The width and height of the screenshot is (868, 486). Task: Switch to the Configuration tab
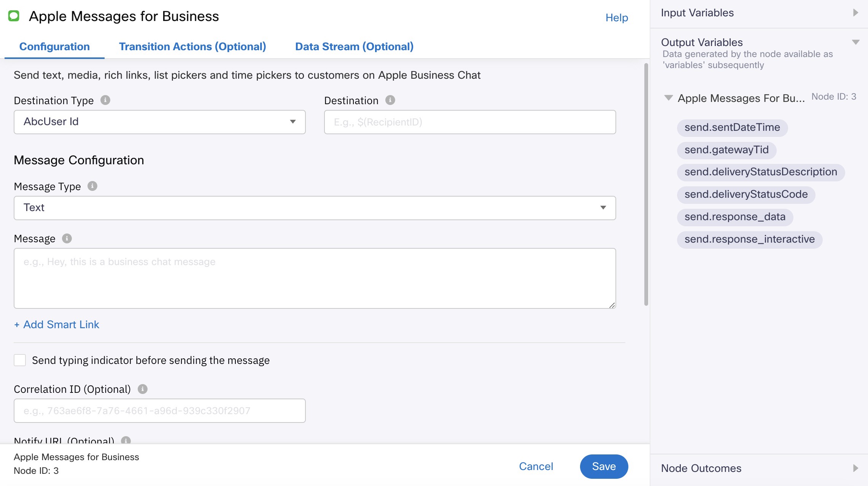[x=54, y=46]
